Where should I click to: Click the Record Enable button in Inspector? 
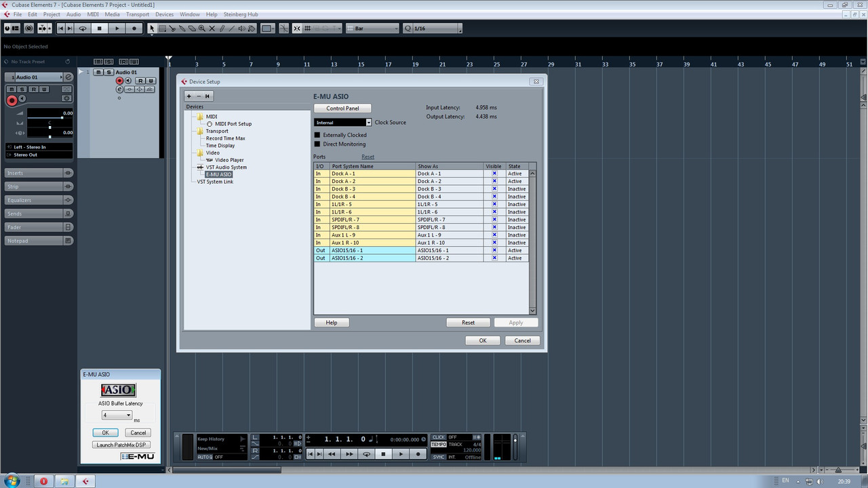(x=12, y=100)
